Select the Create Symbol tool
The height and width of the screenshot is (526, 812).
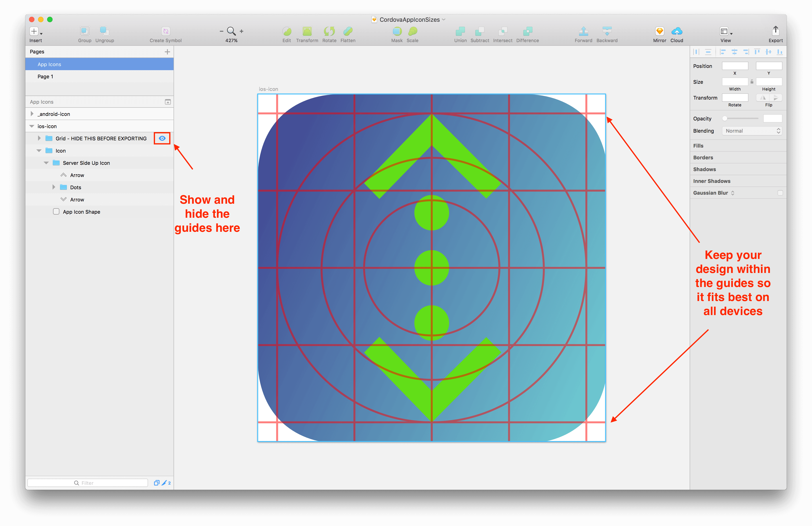coord(165,31)
